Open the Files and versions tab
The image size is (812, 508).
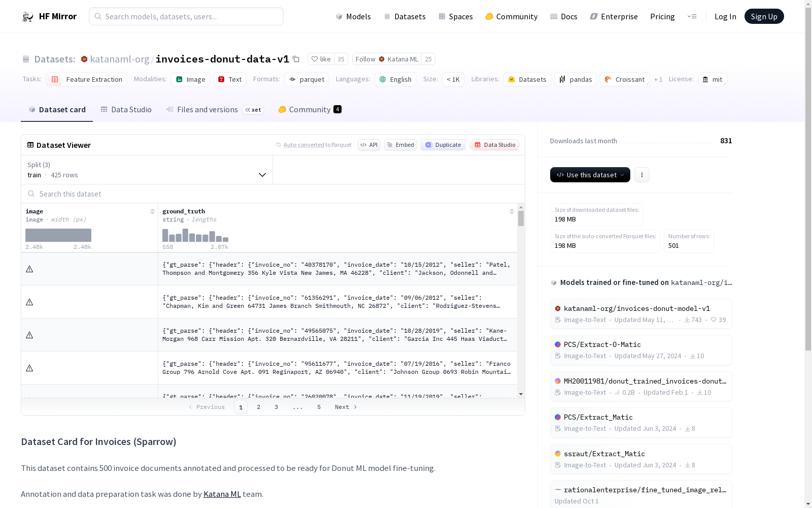(x=215, y=110)
